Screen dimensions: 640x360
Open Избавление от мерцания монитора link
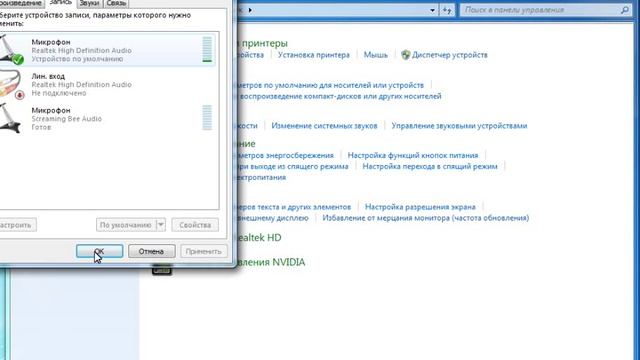click(x=425, y=218)
